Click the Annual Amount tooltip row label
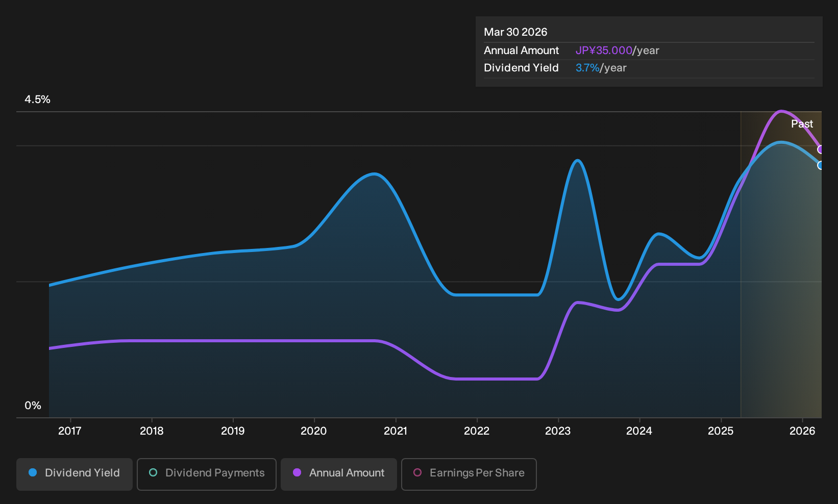The height and width of the screenshot is (504, 838). pos(522,51)
